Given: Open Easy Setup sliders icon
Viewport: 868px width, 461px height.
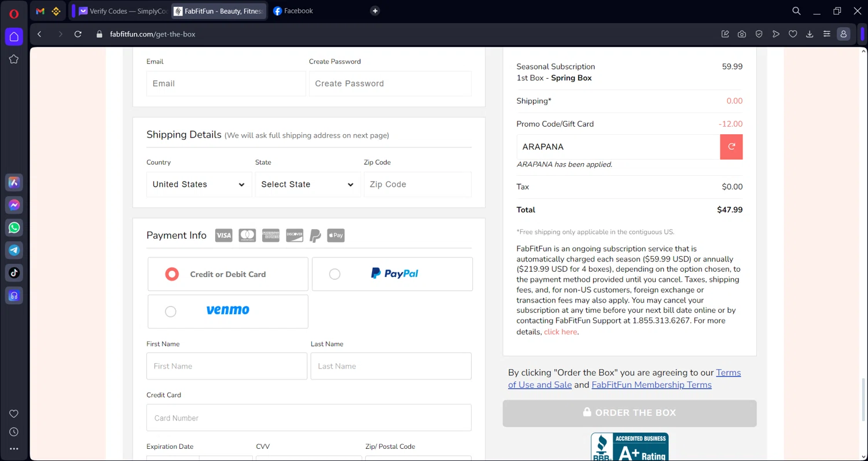Looking at the screenshot, I should point(827,34).
